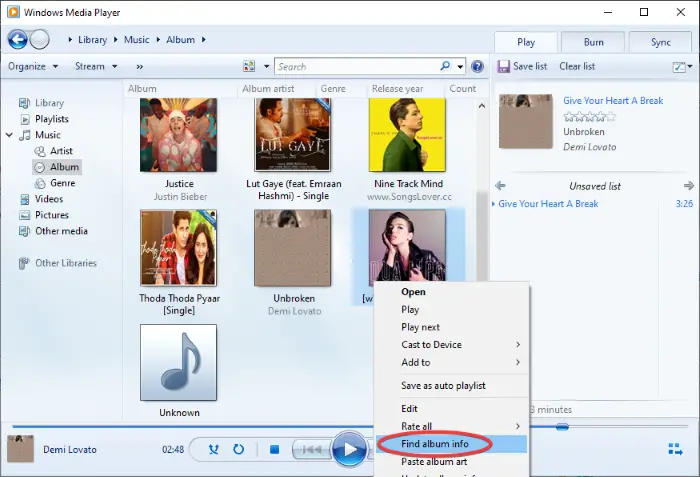Screen dimensions: 700x477
Task: Select the Unbroken album cover
Action: [x=293, y=248]
